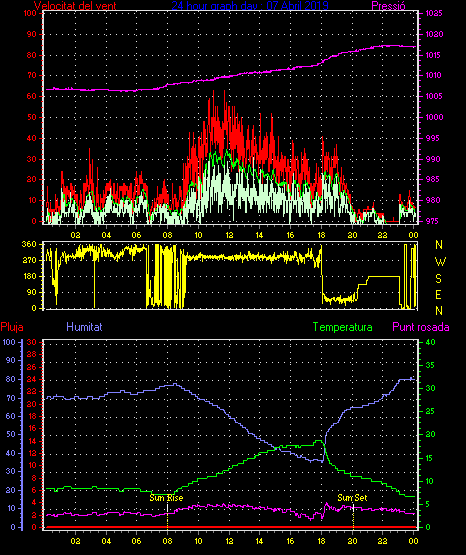Click the compass letter N below E
The width and height of the screenshot is (466, 555).
pyautogui.click(x=439, y=311)
